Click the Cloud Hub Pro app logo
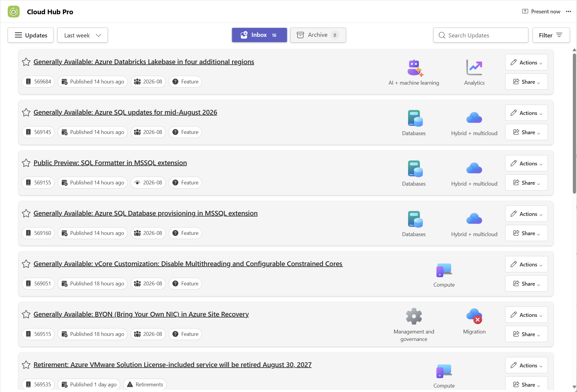This screenshot has height=392, width=577. click(14, 12)
